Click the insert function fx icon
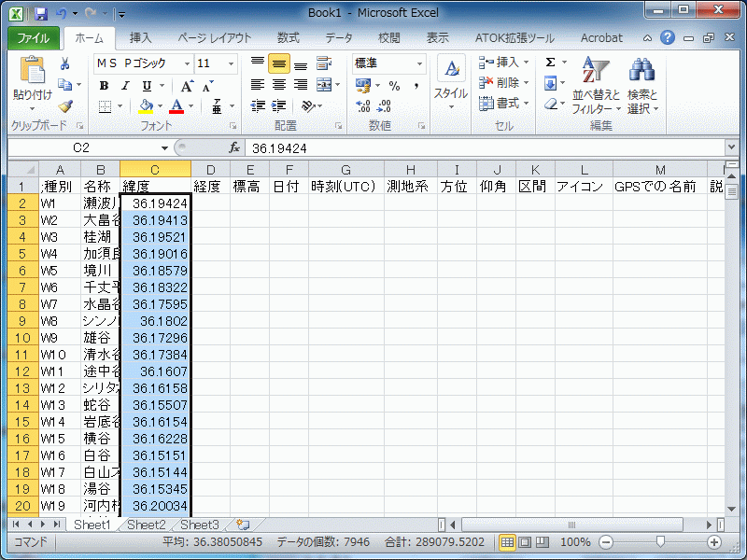This screenshot has width=747, height=560. click(x=235, y=148)
